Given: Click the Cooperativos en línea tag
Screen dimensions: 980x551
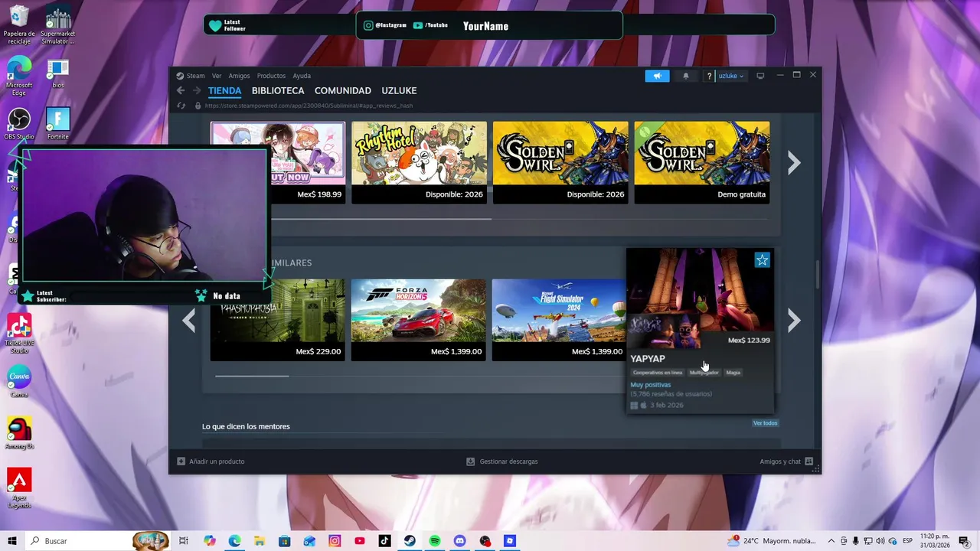Looking at the screenshot, I should point(657,373).
